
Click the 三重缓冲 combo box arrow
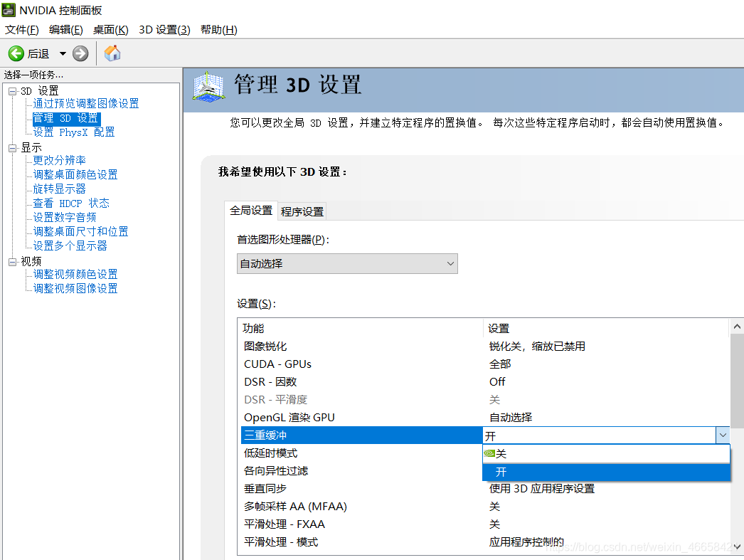tap(722, 435)
